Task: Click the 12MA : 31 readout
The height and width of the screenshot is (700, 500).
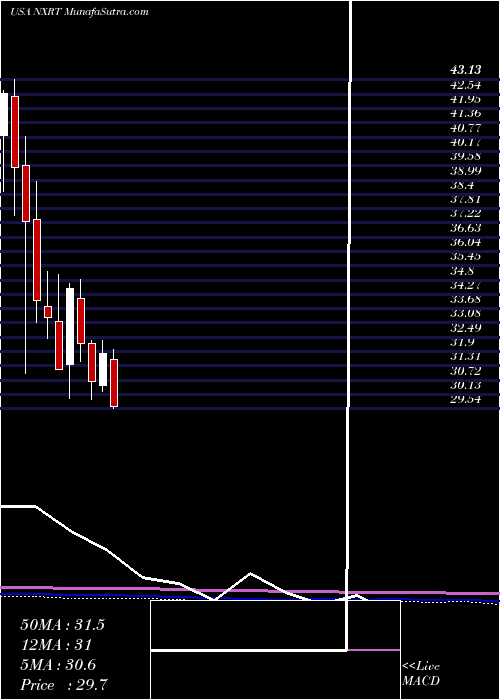Action: pyautogui.click(x=56, y=645)
